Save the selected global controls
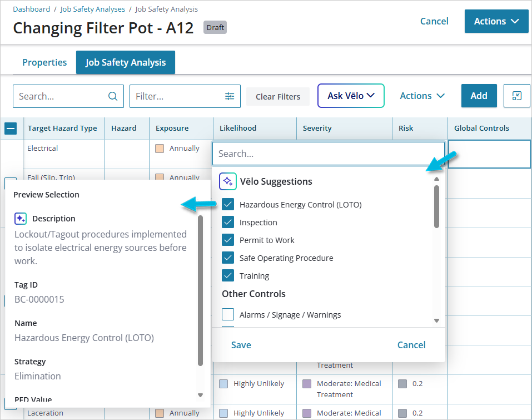This screenshot has height=420, width=532. (x=241, y=345)
